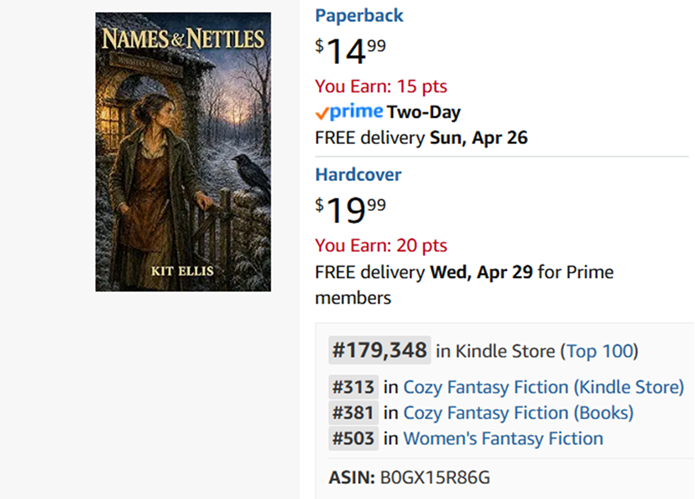Image resolution: width=695 pixels, height=499 pixels.
Task: Open Cozy Fantasy Fiction (Books) category
Action: (x=518, y=412)
